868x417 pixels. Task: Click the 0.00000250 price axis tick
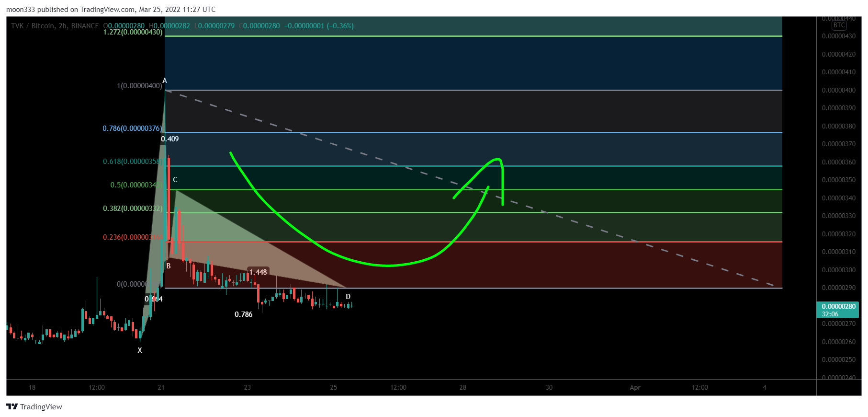(x=839, y=360)
